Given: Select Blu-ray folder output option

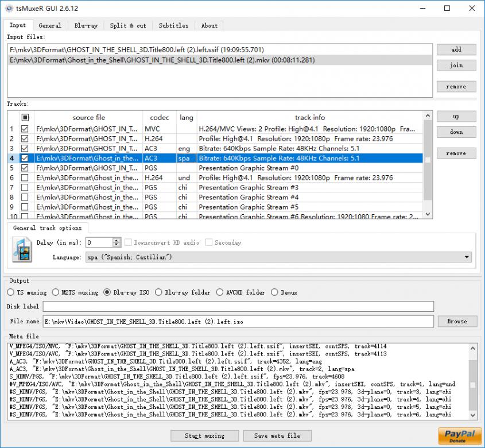Looking at the screenshot, I should click(183, 292).
